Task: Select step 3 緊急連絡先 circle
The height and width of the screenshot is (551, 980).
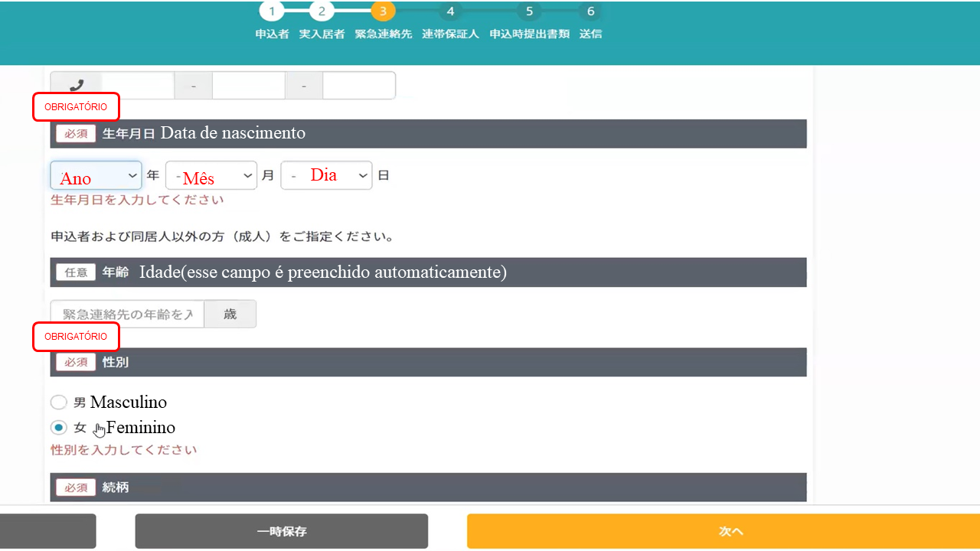Action: pyautogui.click(x=383, y=11)
